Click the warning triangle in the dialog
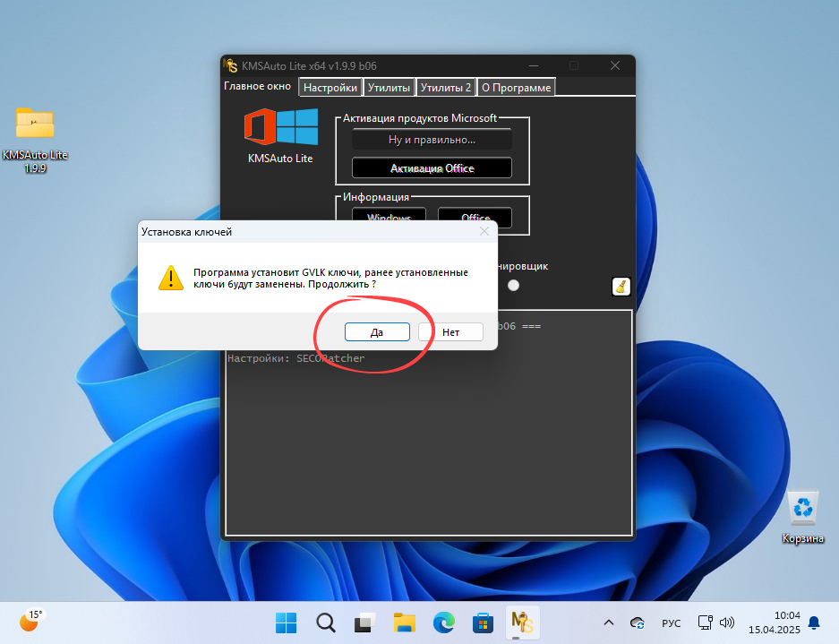 click(x=170, y=278)
